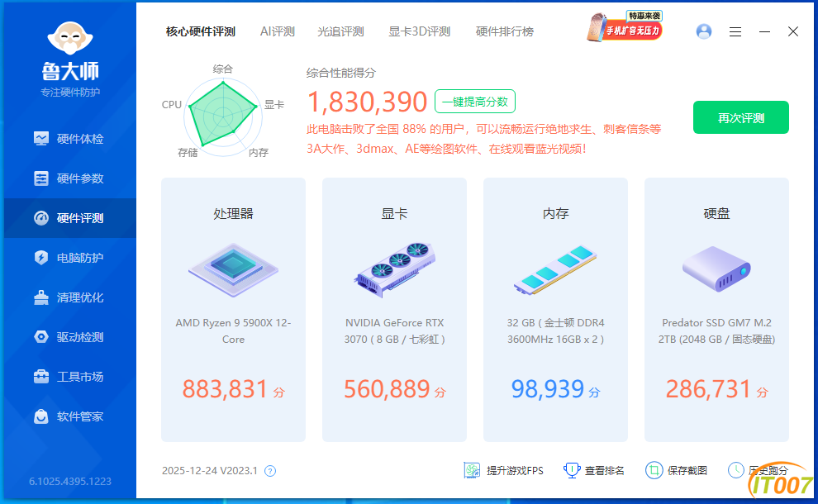818x504 pixels.
Task: Switch to the AI评测 tab
Action: [x=277, y=31]
